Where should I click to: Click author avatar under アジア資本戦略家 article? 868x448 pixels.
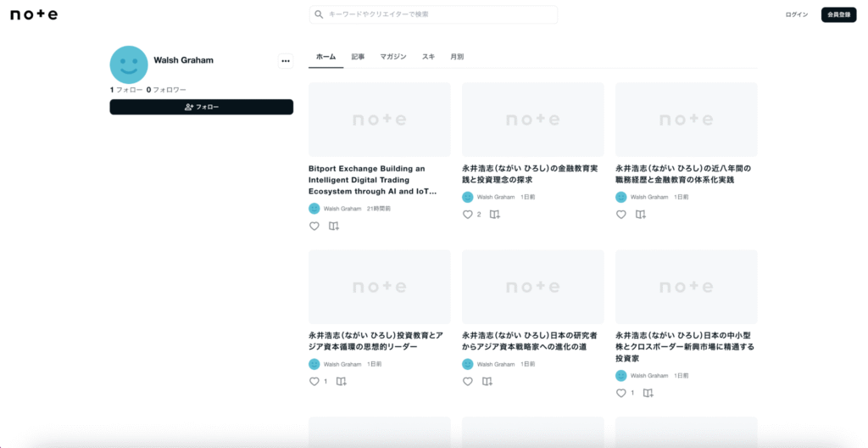(x=468, y=364)
